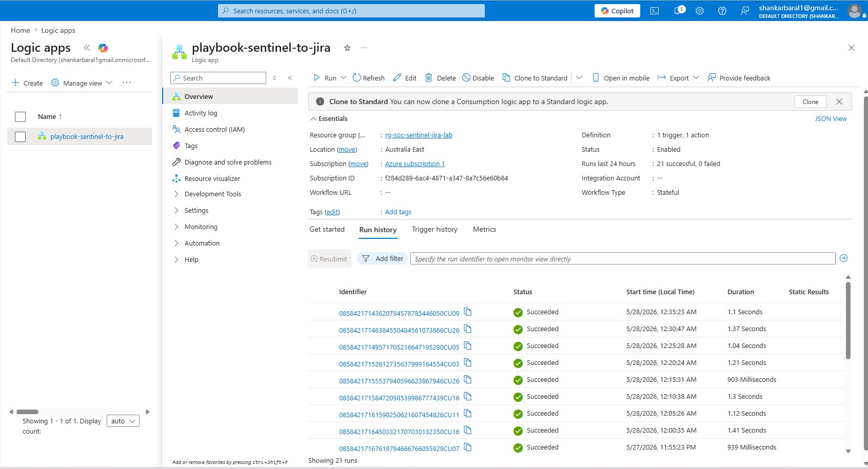Disable the logic app
The image size is (868, 469).
tap(478, 78)
